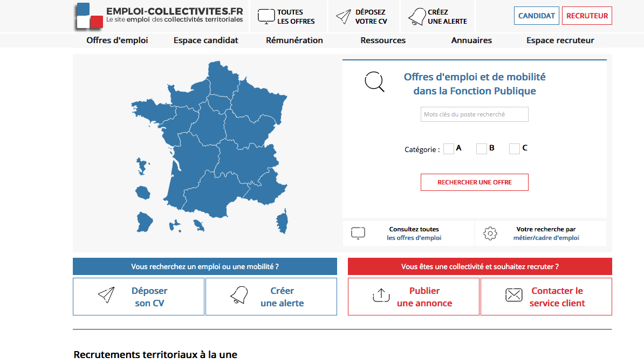Open the Offres d'emploi menu

[117, 40]
